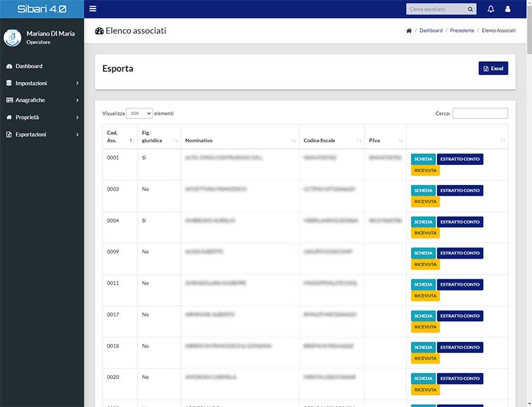Expand the Proprietà menu

(42, 117)
